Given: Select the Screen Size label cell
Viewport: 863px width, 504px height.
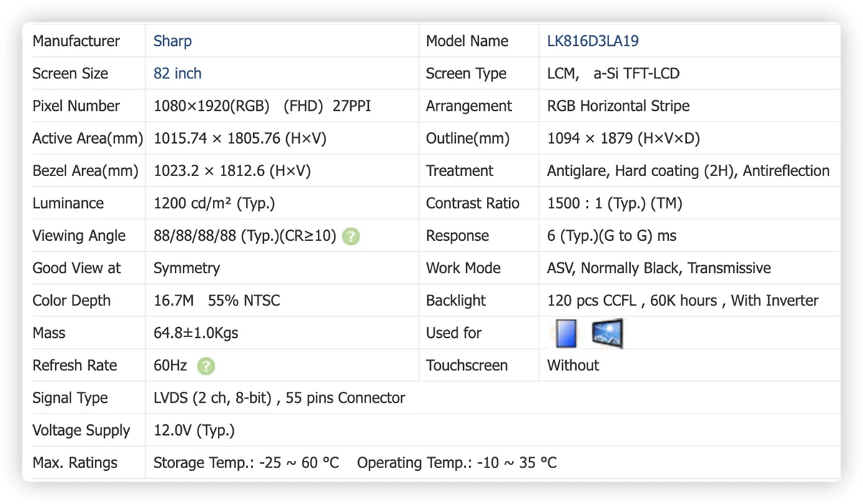Looking at the screenshot, I should click(70, 73).
